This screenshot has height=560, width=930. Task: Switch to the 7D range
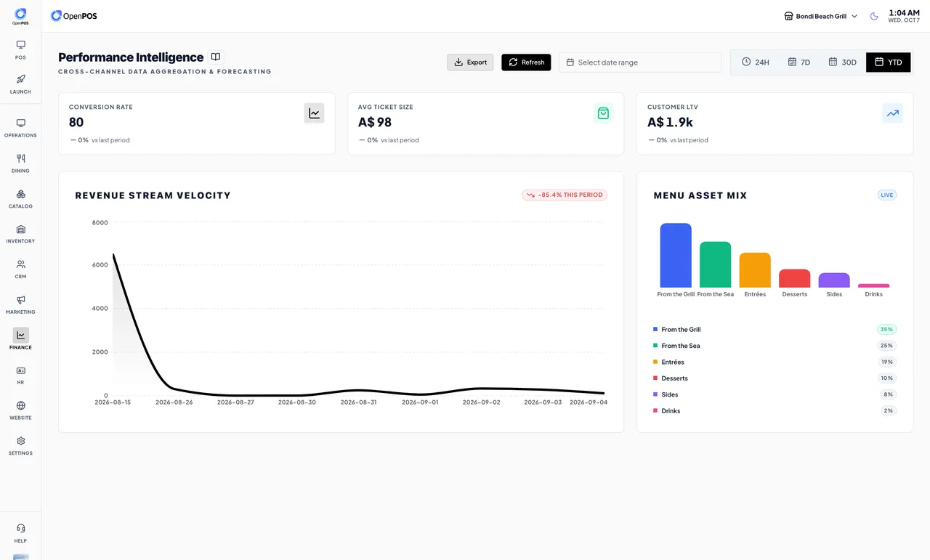click(798, 62)
